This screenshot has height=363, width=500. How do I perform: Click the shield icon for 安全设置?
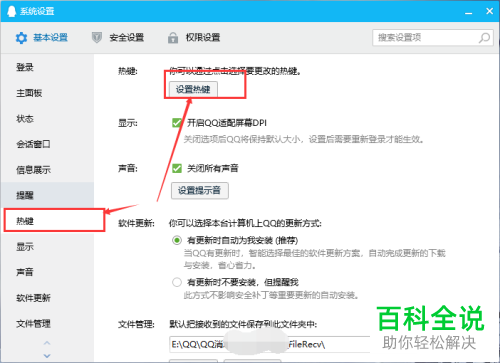(97, 38)
